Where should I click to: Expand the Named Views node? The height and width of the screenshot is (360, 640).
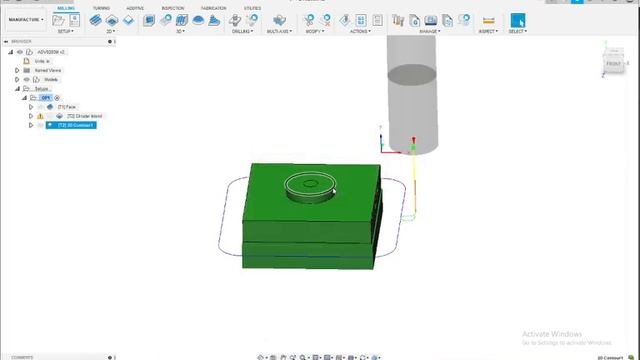pos(17,71)
